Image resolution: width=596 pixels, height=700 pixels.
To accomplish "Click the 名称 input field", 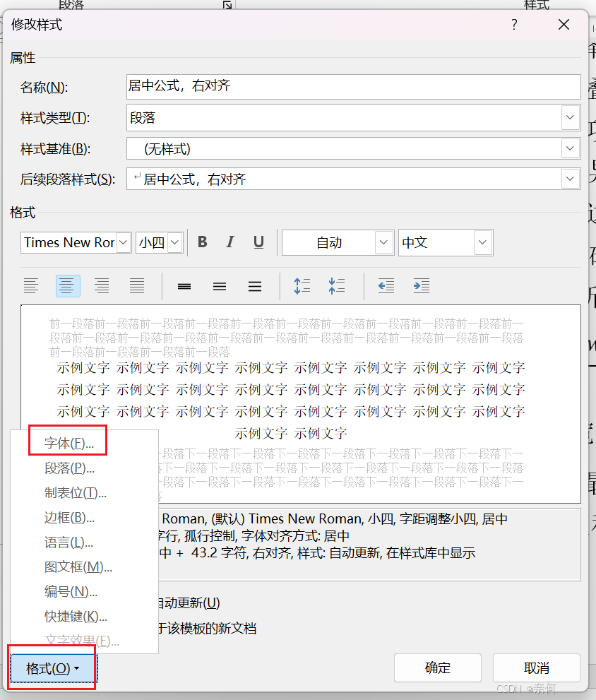I will coord(354,87).
